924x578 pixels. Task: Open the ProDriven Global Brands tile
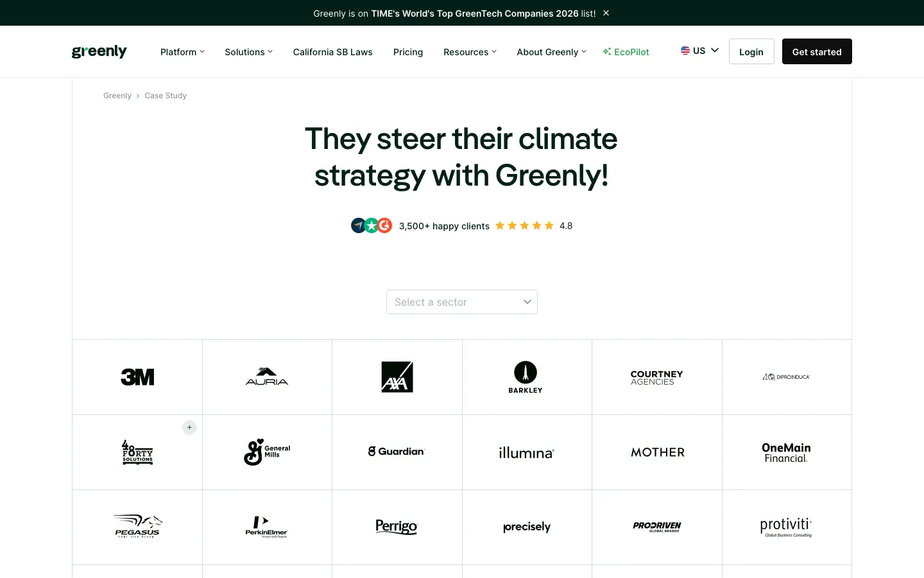coord(657,527)
